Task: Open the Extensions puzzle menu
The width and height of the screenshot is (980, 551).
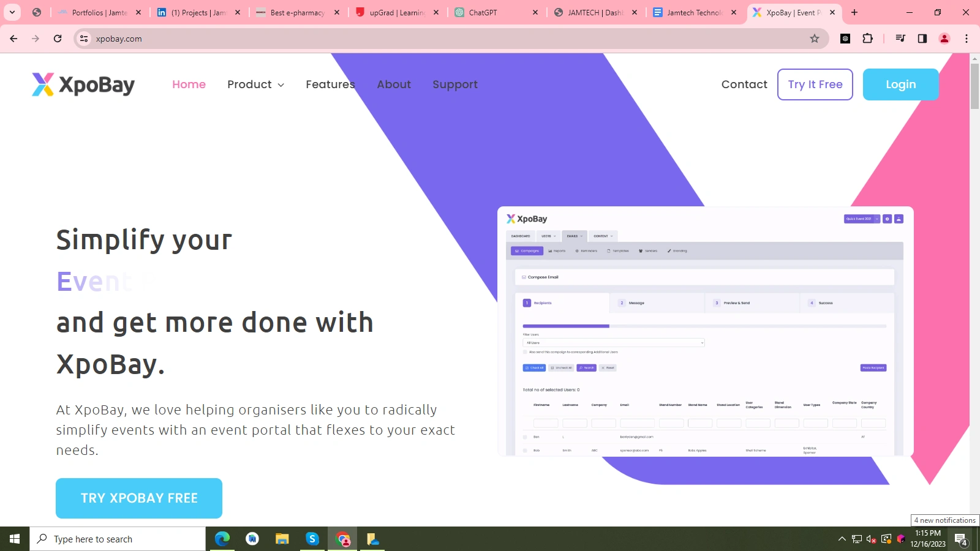Action: (x=867, y=39)
